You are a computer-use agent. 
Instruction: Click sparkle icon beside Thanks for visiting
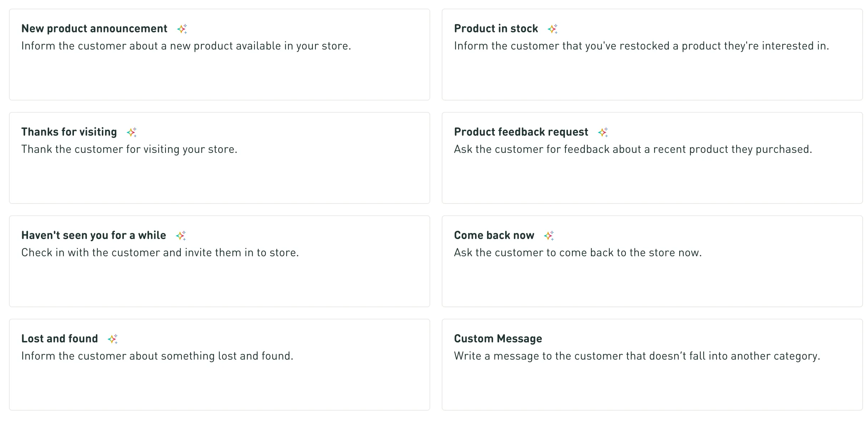[131, 132]
